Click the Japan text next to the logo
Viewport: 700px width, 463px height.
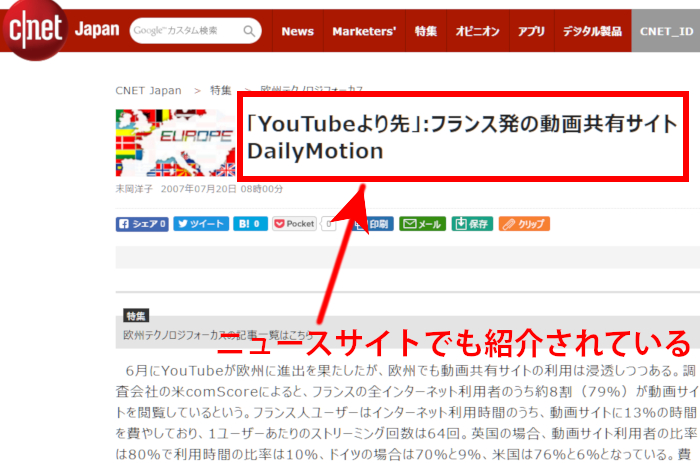(x=97, y=29)
